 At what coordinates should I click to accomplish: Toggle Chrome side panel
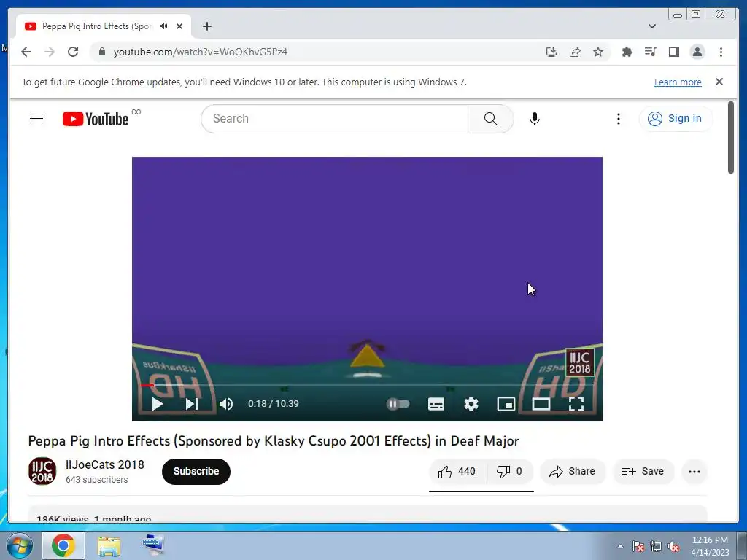(673, 52)
